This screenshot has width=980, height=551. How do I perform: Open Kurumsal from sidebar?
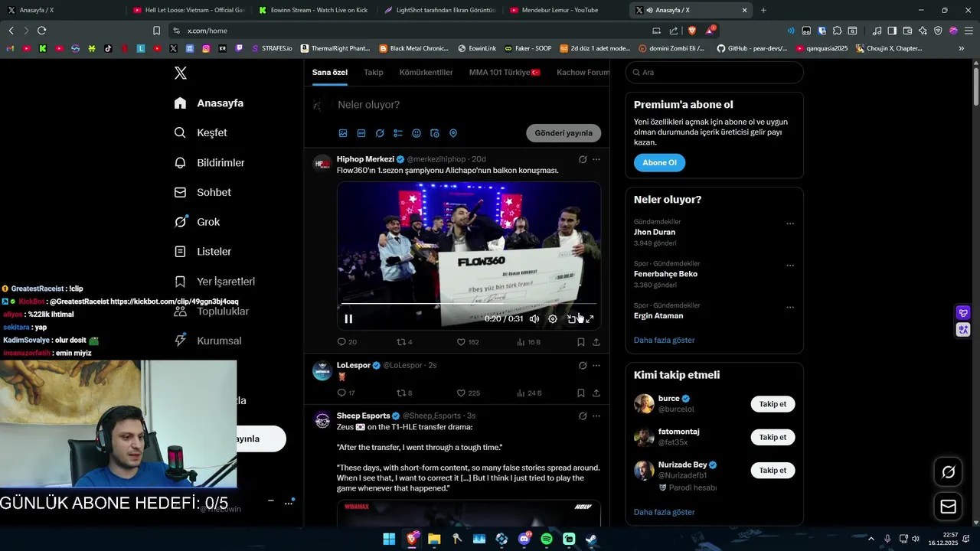click(x=208, y=341)
